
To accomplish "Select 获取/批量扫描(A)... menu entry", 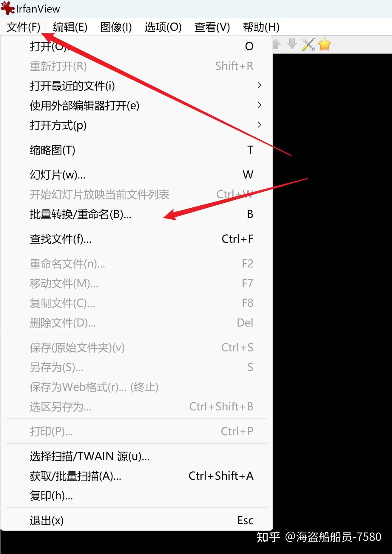I will [x=137, y=476].
